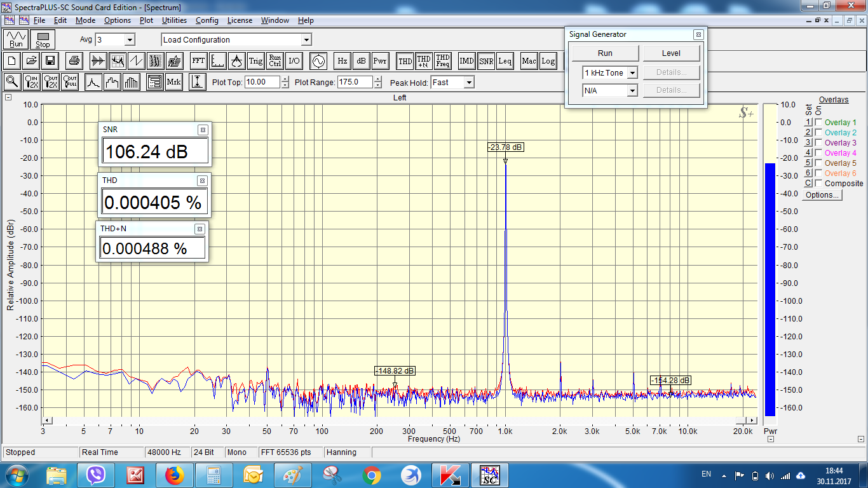The width and height of the screenshot is (868, 488).
Task: Click the I/O device toolbar button
Action: [x=294, y=61]
